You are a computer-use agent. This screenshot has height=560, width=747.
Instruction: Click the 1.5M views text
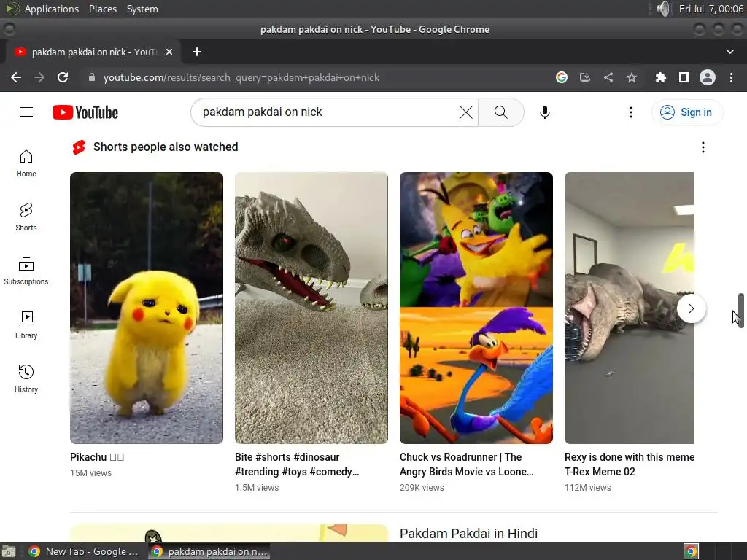tap(257, 488)
